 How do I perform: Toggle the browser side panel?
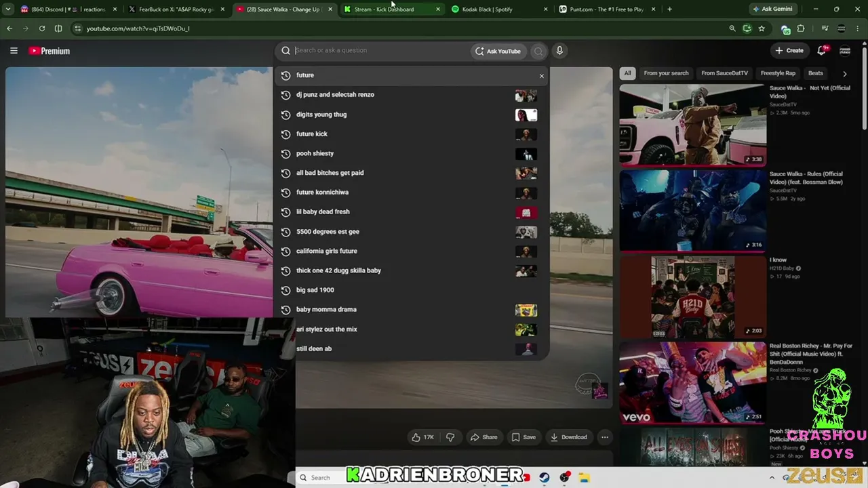click(58, 28)
